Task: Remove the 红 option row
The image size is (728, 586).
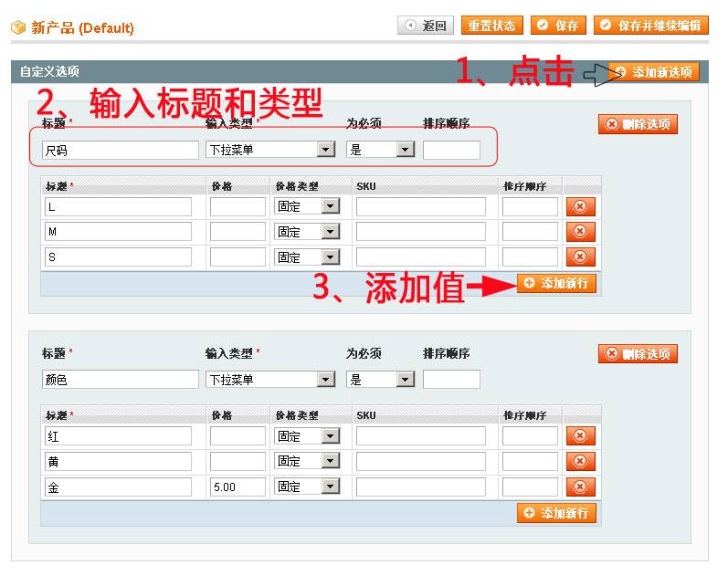Action: 580,436
